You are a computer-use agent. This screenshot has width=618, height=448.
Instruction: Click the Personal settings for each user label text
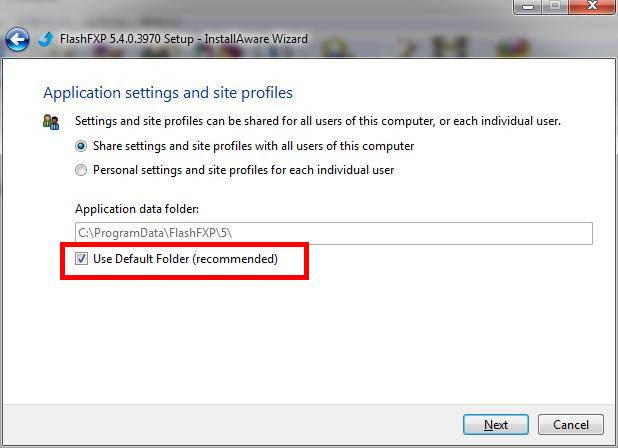(x=243, y=170)
